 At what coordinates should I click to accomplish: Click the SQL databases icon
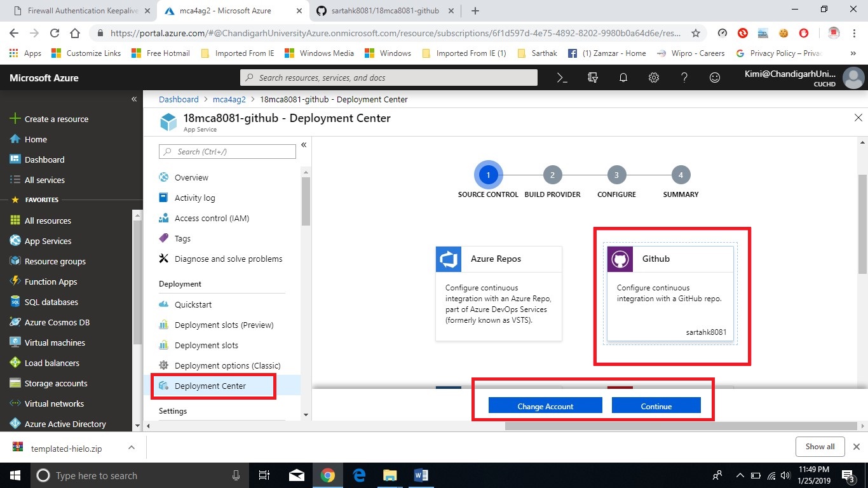[15, 302]
